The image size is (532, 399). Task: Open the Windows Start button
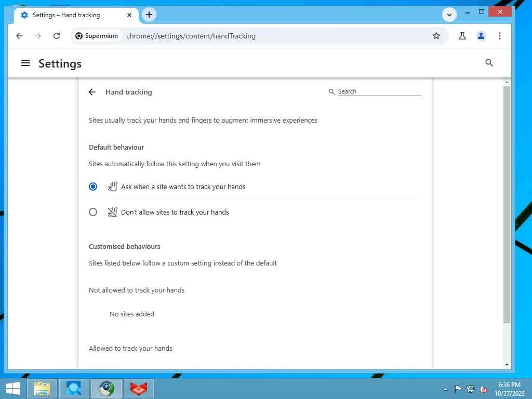(13, 389)
